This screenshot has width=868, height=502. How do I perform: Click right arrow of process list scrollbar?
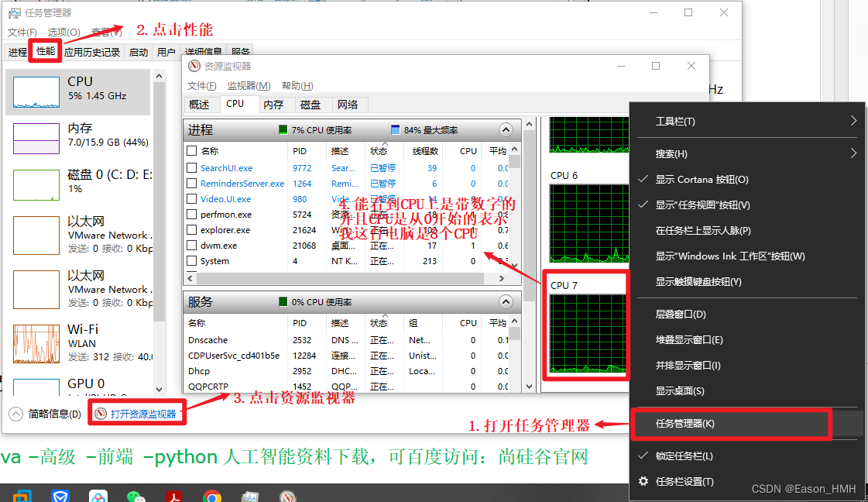pos(502,278)
